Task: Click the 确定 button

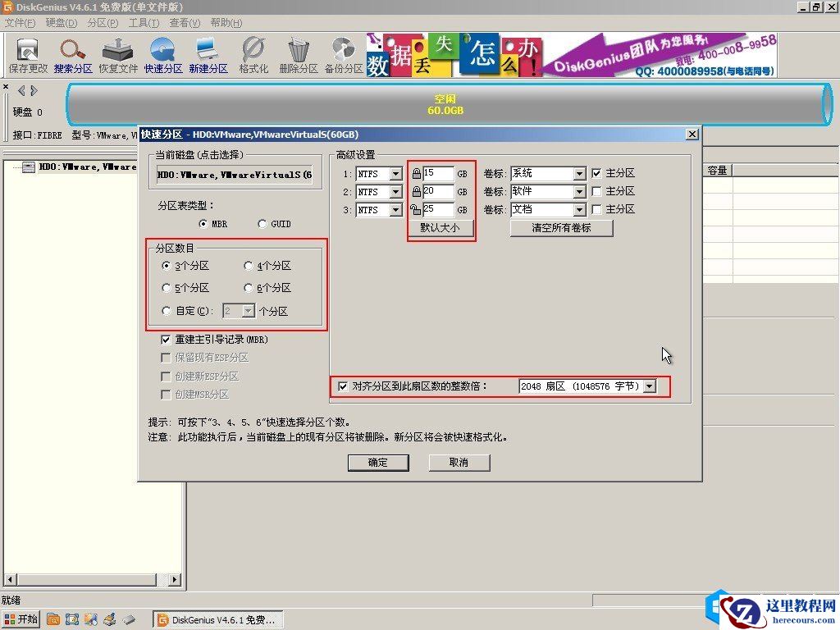Action: point(378,463)
